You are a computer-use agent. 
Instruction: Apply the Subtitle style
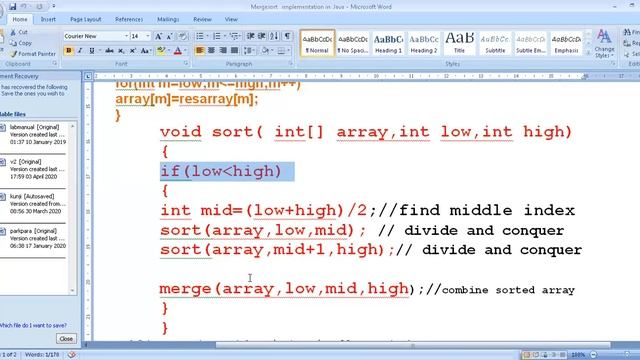495,43
